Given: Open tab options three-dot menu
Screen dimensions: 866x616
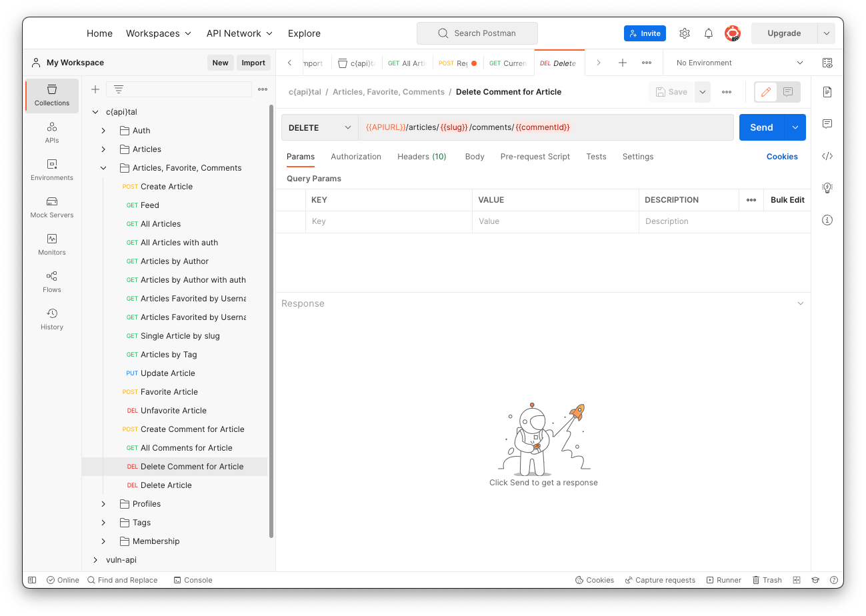Looking at the screenshot, I should (647, 63).
